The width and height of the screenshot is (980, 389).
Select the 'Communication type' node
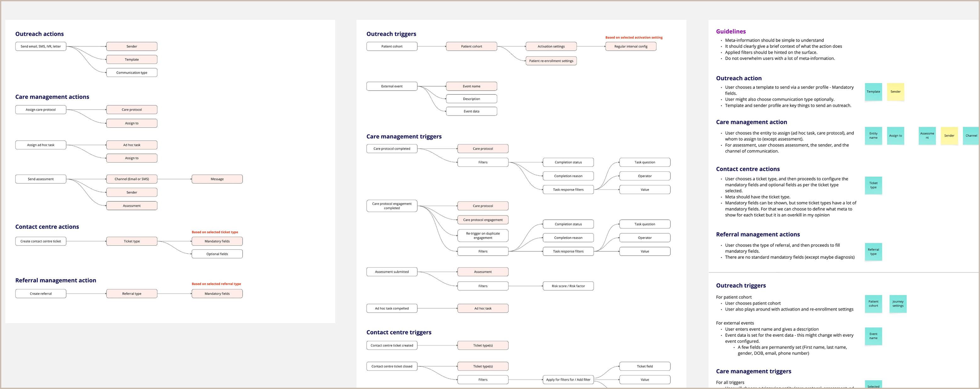pyautogui.click(x=132, y=73)
